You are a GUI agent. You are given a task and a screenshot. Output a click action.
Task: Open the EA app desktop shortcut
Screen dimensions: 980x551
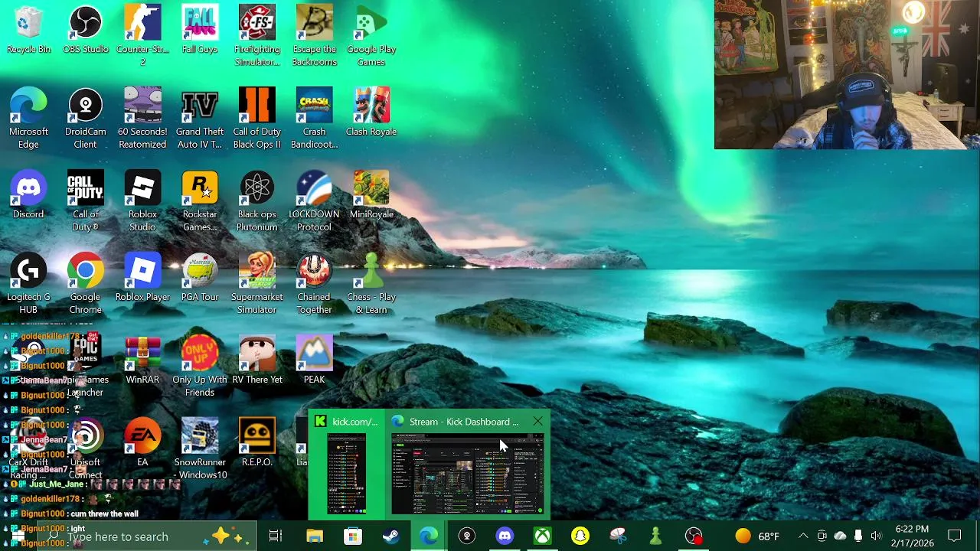pos(142,444)
